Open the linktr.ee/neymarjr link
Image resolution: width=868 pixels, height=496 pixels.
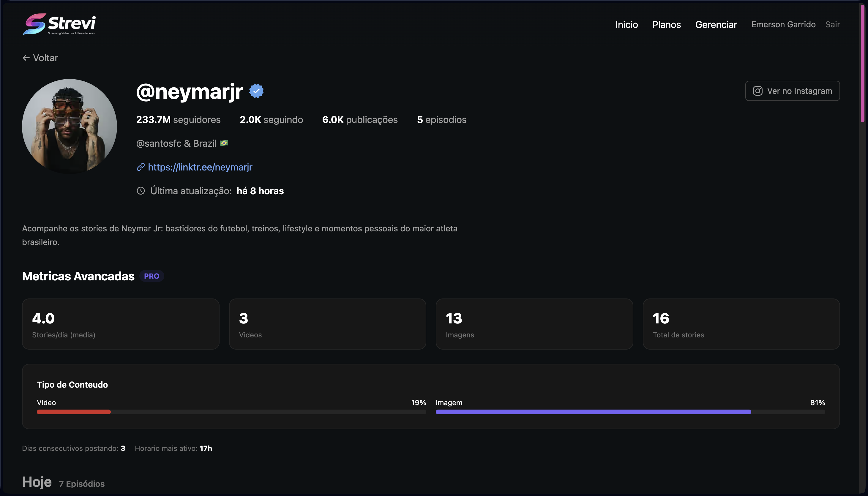click(x=200, y=167)
